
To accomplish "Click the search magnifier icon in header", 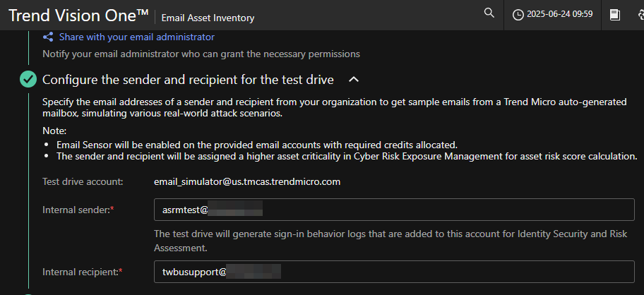I will click(489, 13).
